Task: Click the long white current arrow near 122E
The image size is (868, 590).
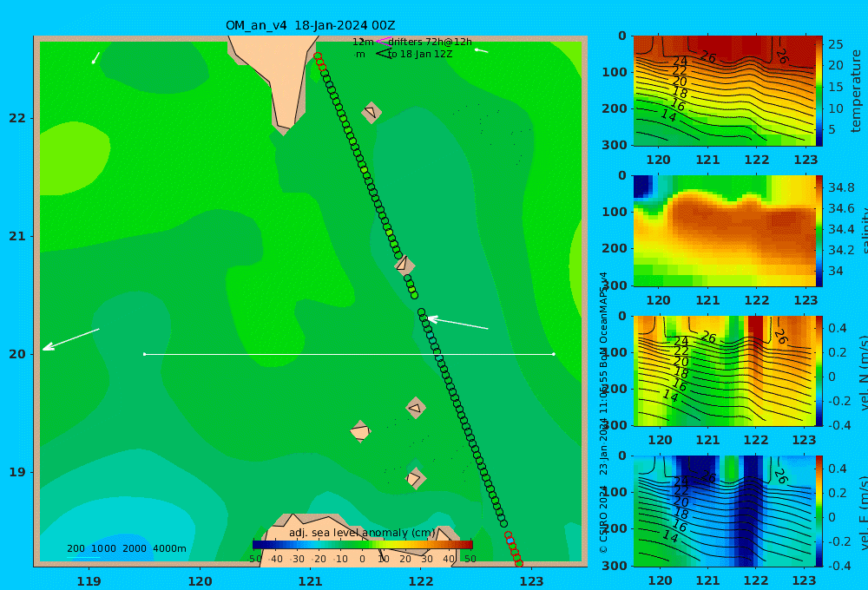Action: (457, 324)
